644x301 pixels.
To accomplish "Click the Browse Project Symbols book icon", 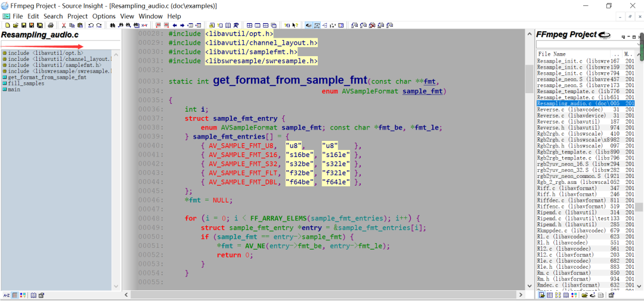I will coord(228,25).
